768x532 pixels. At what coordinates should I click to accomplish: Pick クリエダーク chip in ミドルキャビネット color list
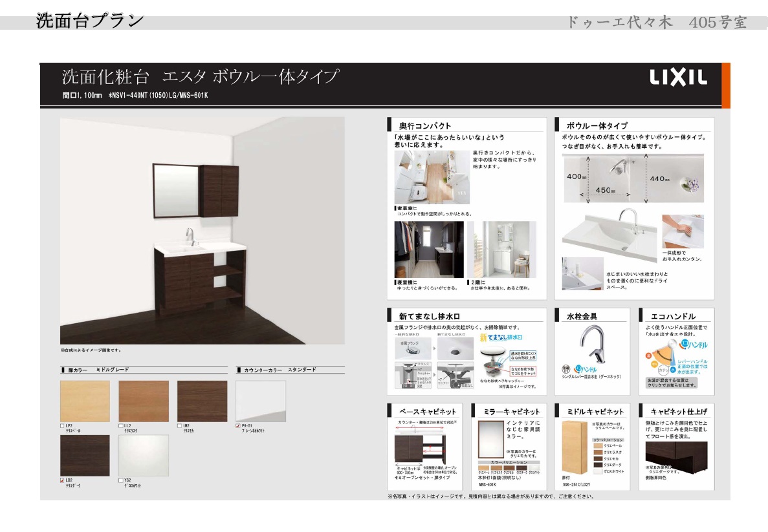coord(598,465)
